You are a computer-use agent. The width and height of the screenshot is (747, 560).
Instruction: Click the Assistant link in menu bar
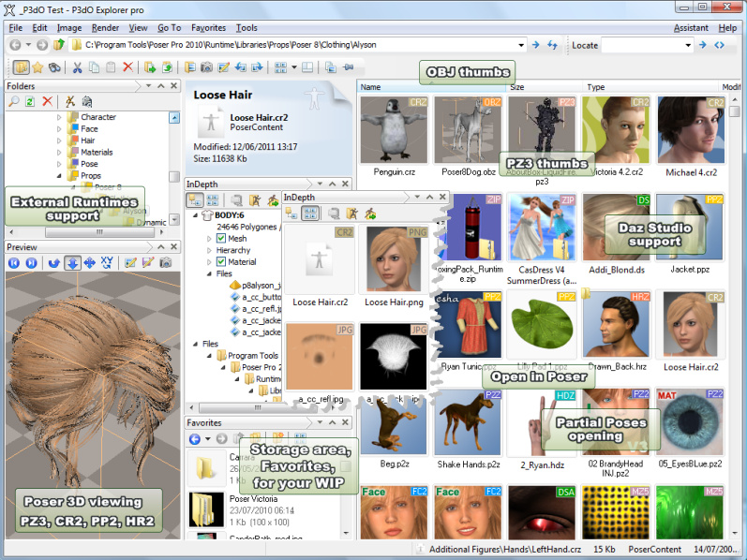pyautogui.click(x=691, y=28)
